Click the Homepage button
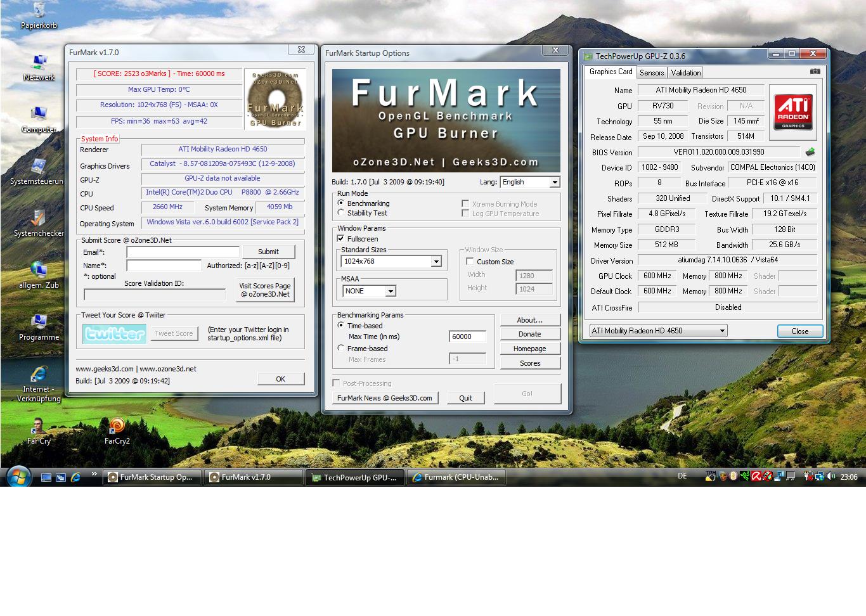 (x=530, y=349)
